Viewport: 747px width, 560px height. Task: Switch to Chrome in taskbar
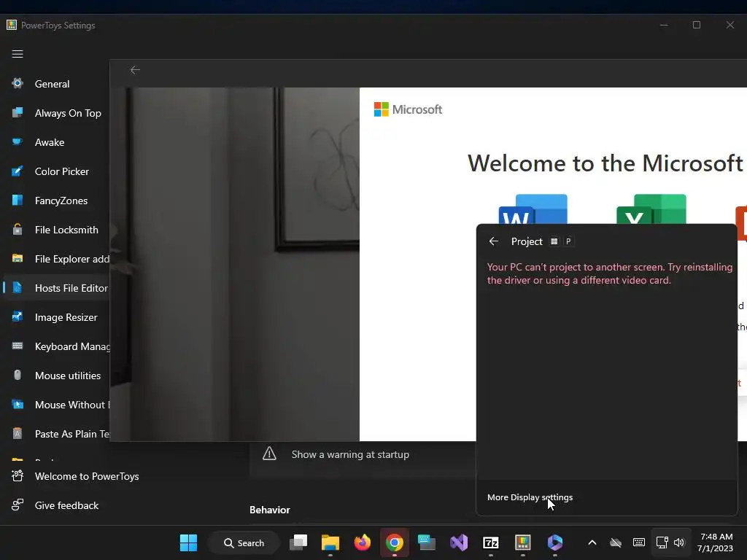click(395, 542)
